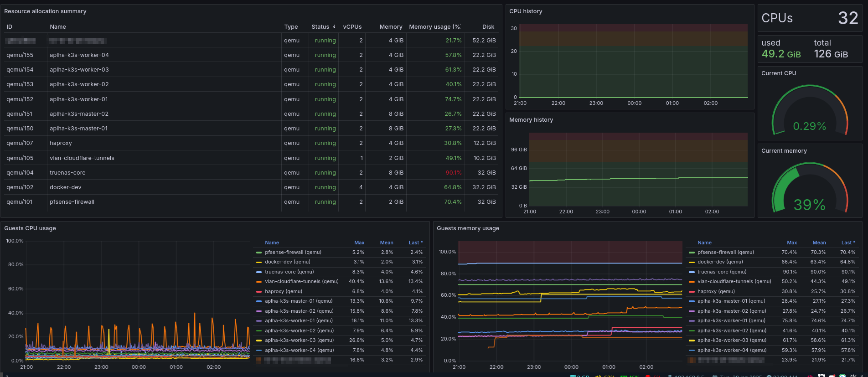Toggle truenas-core series in Guests memory usage legend
This screenshot has width=868, height=377.
point(722,272)
